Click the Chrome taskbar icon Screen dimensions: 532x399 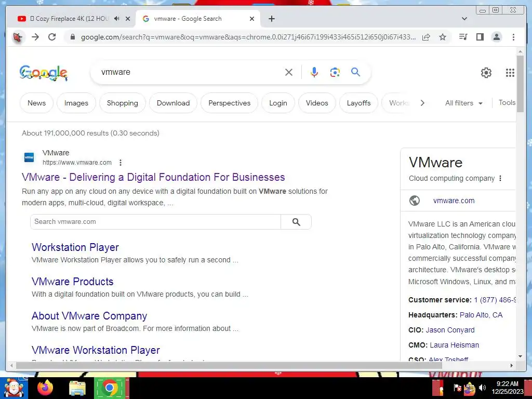click(x=109, y=388)
